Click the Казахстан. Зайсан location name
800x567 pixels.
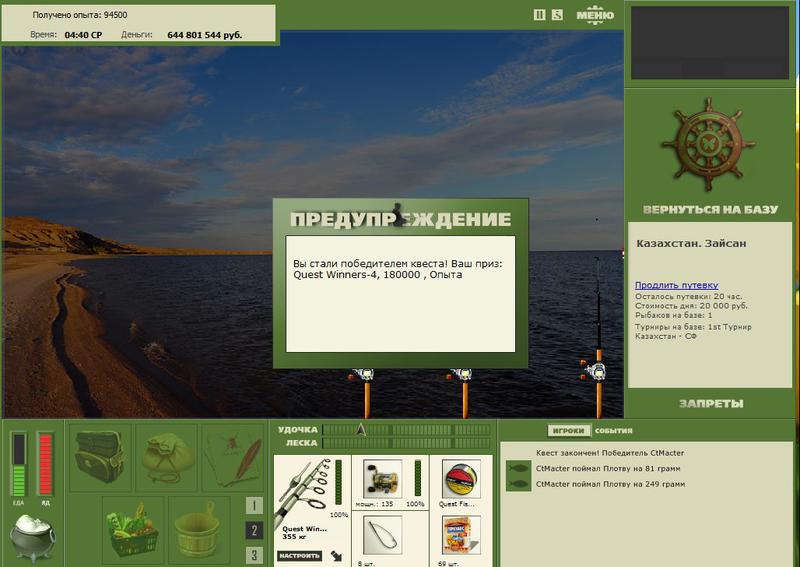pyautogui.click(x=691, y=243)
